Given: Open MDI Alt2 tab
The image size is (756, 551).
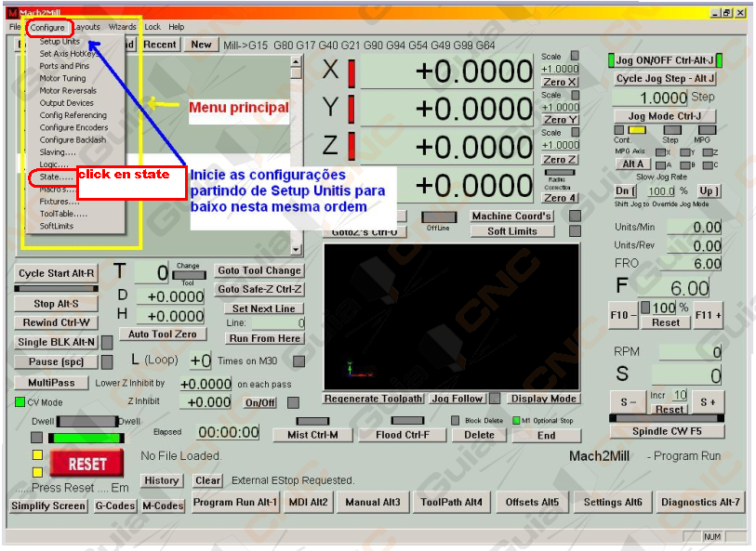Looking at the screenshot, I should (308, 502).
